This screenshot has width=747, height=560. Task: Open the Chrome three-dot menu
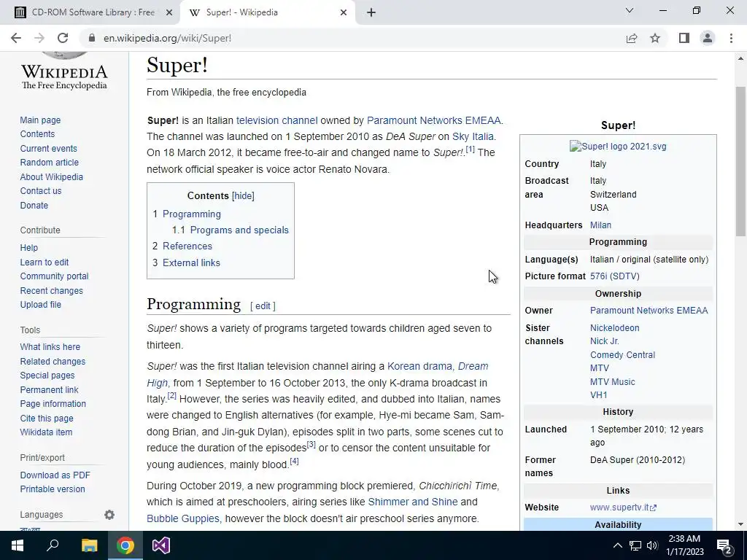[731, 38]
